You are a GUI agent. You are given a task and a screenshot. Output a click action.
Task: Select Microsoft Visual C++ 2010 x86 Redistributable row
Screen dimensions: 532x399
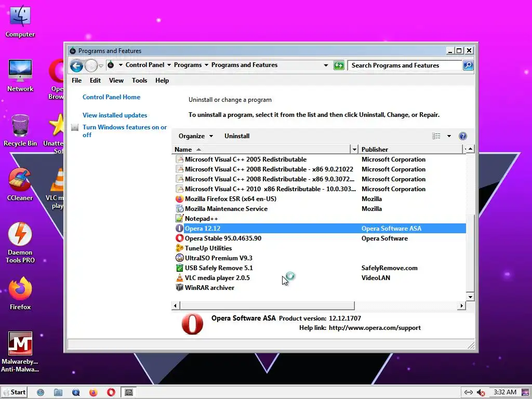(319, 189)
